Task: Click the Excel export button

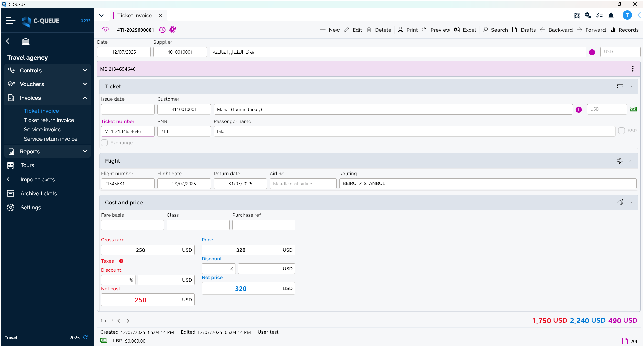Action: click(465, 30)
